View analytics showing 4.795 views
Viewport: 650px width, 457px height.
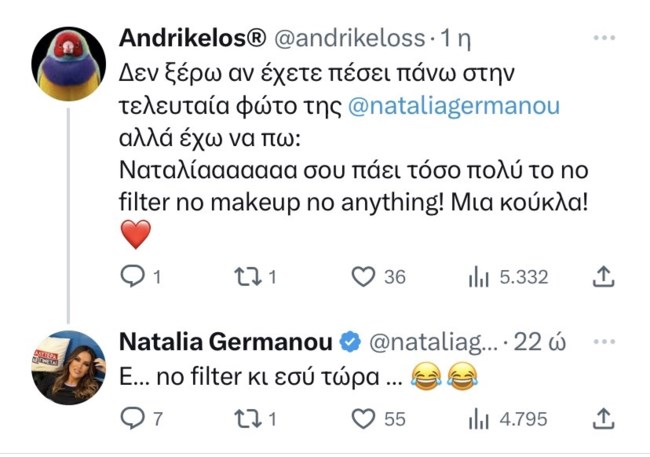(x=478, y=417)
